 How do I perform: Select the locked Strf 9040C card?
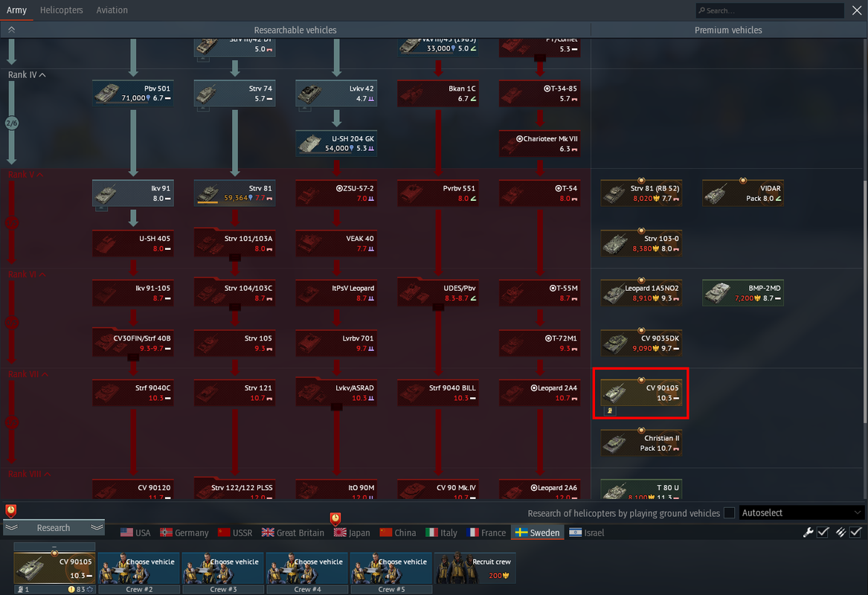[133, 393]
